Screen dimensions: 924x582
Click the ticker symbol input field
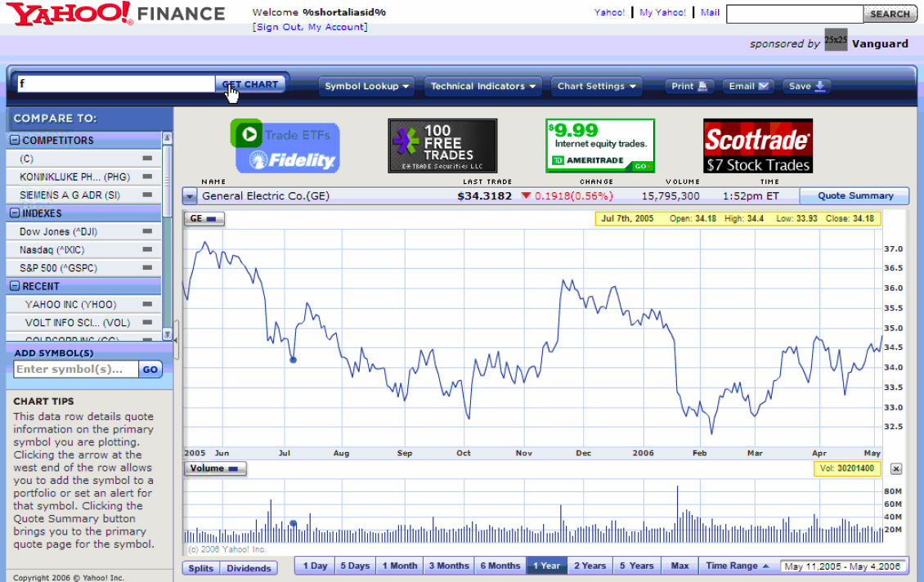(116, 83)
